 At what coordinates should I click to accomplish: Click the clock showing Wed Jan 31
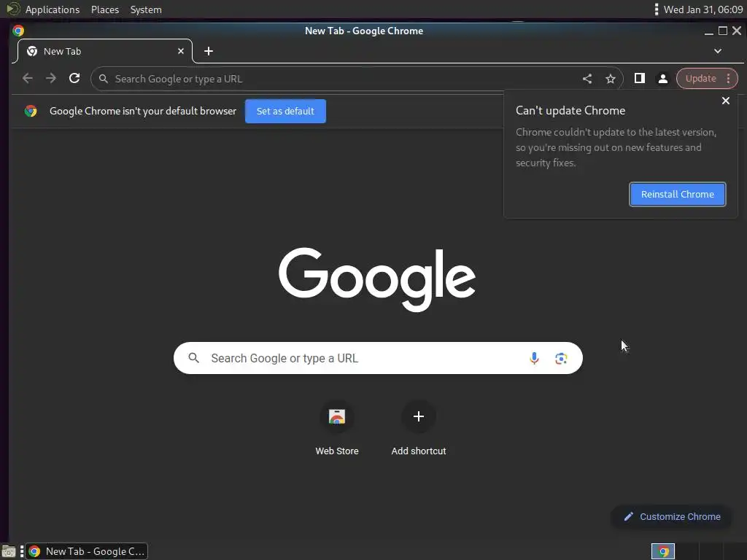[x=703, y=9]
